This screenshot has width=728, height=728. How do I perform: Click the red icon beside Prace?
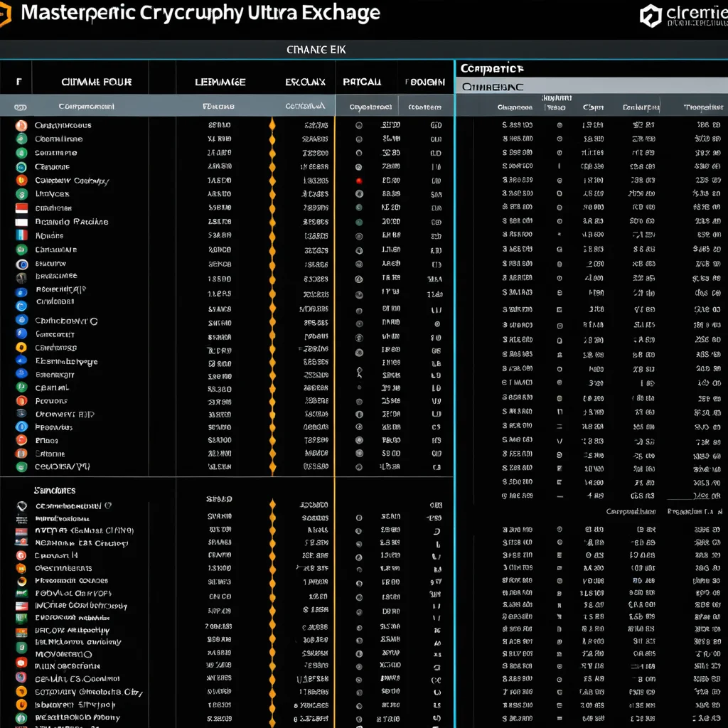click(21, 439)
